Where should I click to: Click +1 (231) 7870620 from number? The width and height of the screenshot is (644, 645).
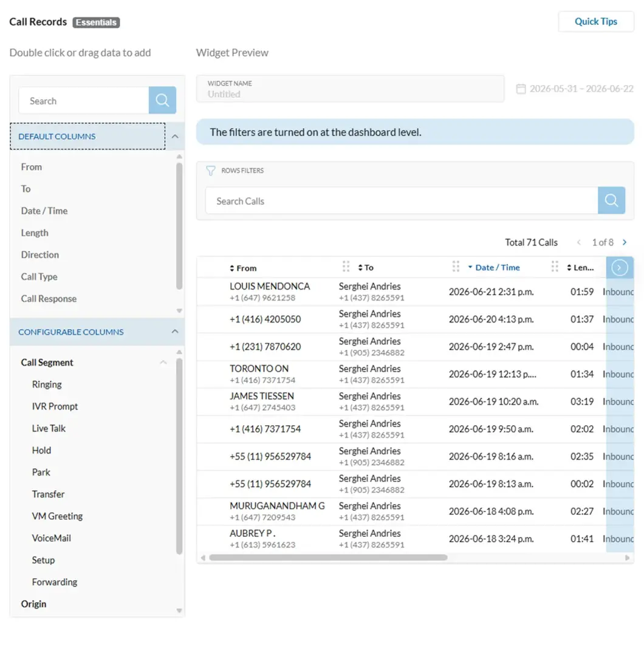[x=265, y=347]
